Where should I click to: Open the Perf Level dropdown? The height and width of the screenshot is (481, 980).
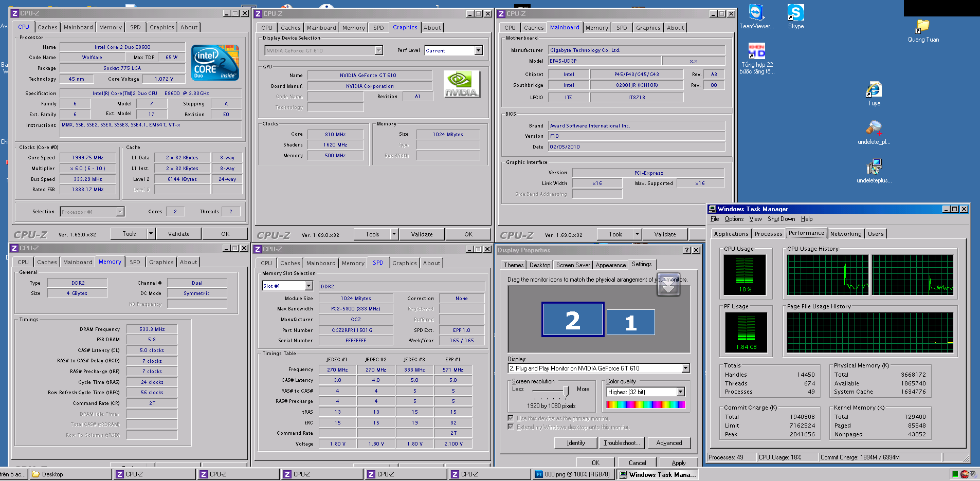(x=478, y=50)
